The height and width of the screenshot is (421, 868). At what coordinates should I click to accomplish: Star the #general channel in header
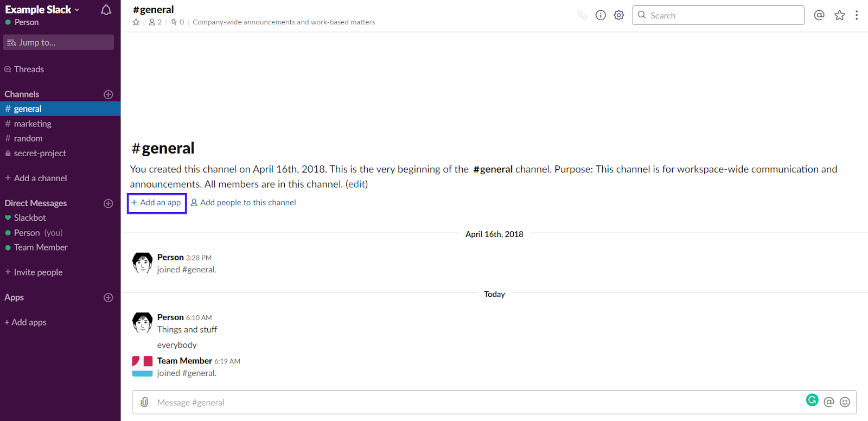tap(136, 22)
